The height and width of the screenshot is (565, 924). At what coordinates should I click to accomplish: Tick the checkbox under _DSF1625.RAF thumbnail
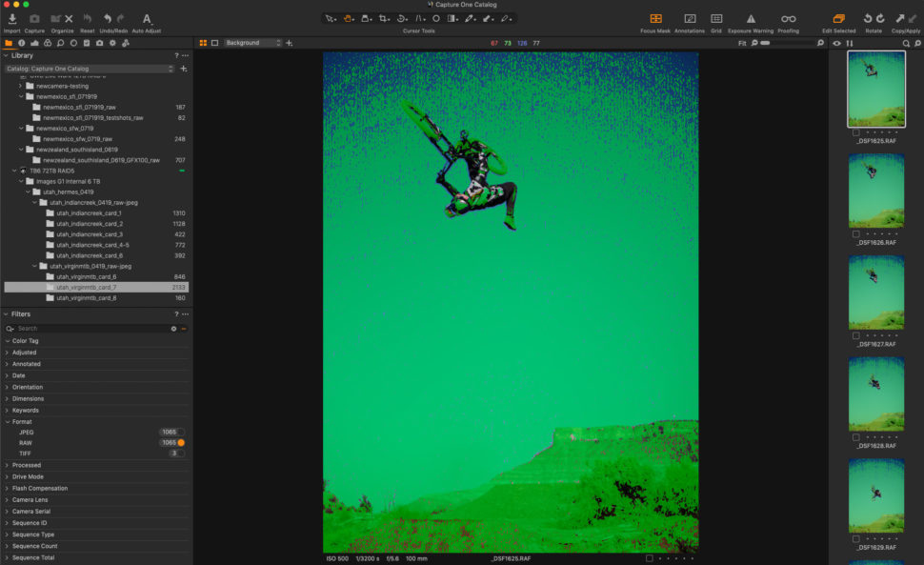[856, 132]
